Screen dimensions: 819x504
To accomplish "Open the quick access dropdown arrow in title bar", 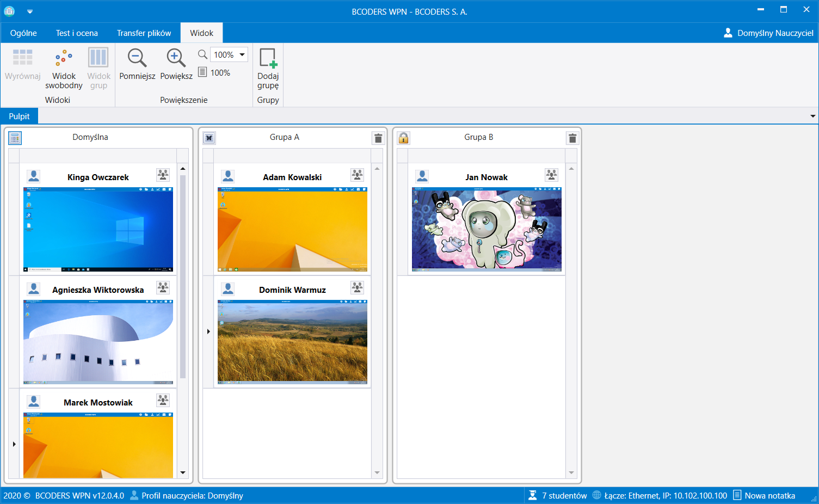I will coord(30,11).
